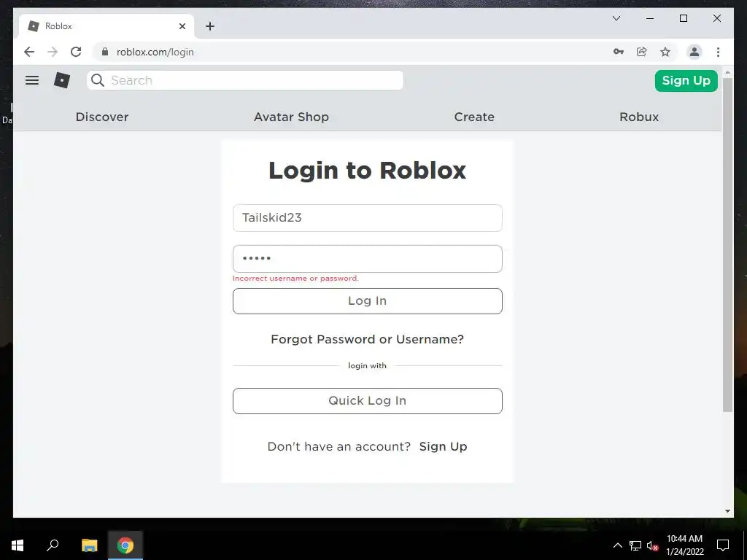Open the tab search chevron
Viewport: 747px width, 560px height.
(x=616, y=18)
